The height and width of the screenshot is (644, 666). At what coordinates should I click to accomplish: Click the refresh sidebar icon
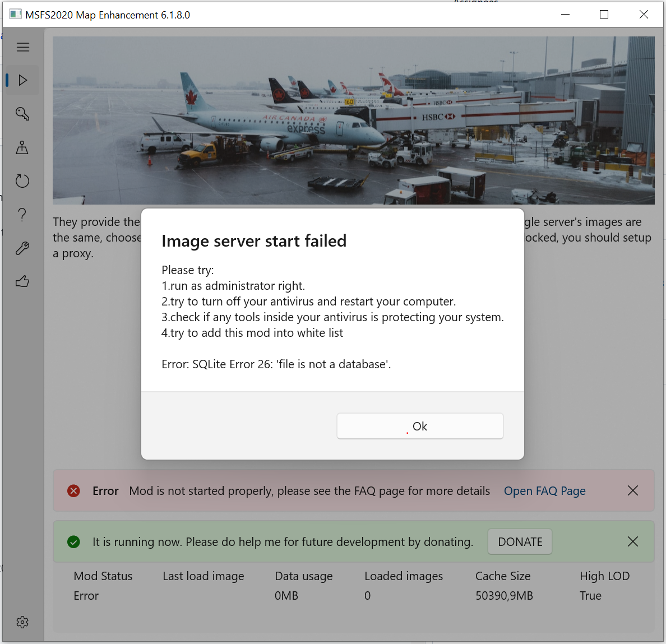coord(22,180)
